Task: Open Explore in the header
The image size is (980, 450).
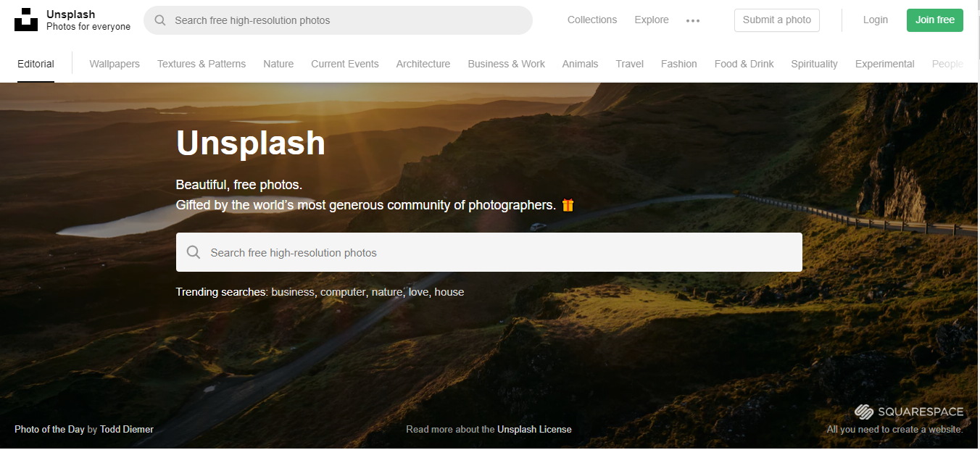Action: pyautogui.click(x=652, y=20)
